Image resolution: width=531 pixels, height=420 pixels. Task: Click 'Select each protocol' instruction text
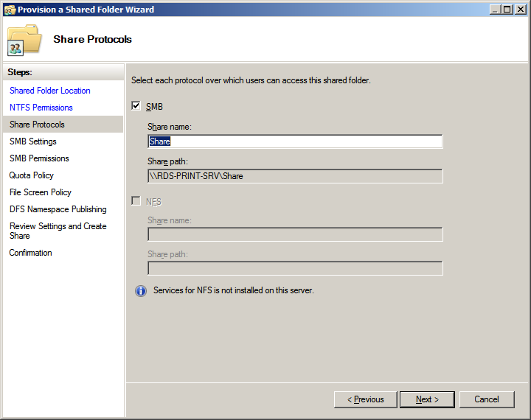[251, 80]
